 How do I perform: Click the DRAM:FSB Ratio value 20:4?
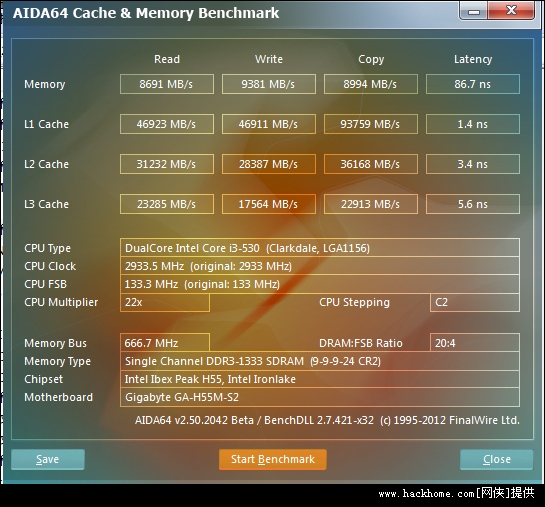coord(475,343)
